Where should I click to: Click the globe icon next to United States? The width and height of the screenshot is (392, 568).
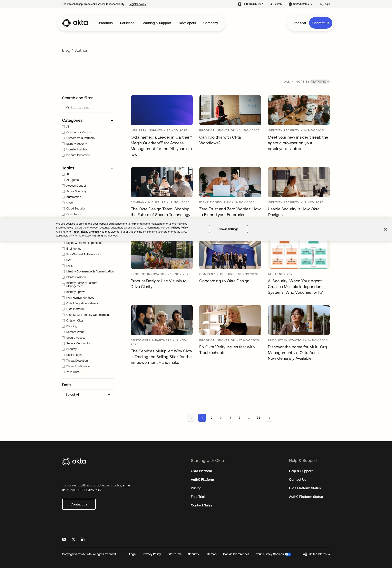click(290, 4)
